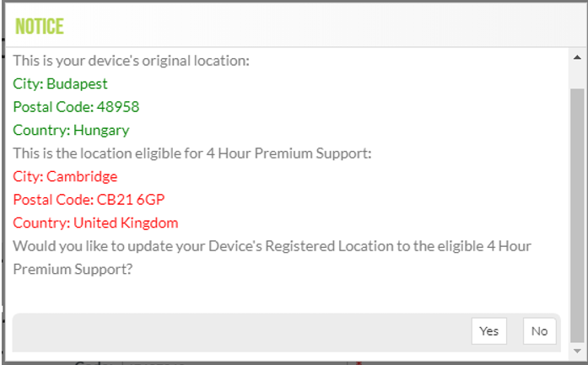Click the "Premium Support?" ending line
Image resolution: width=588 pixels, height=365 pixels.
73,269
